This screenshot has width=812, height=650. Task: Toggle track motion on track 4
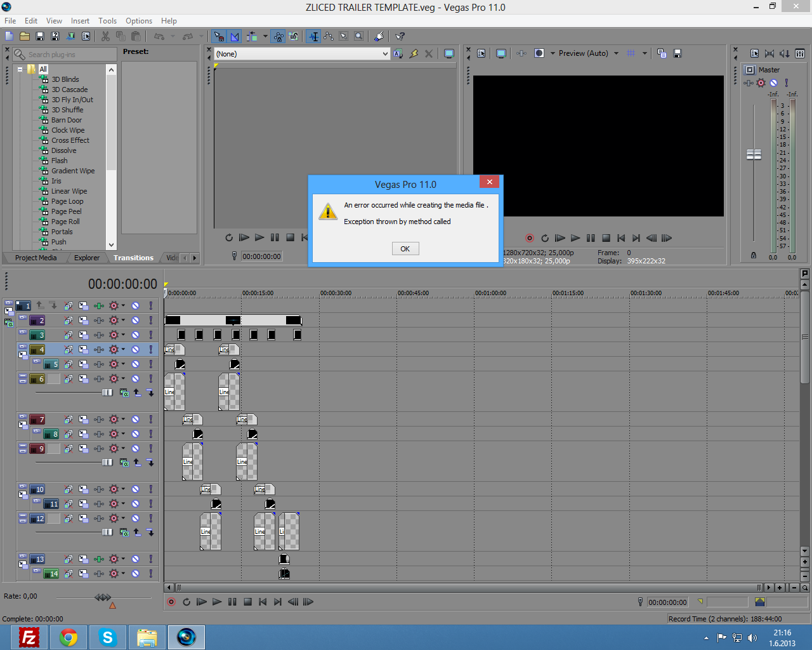click(84, 350)
